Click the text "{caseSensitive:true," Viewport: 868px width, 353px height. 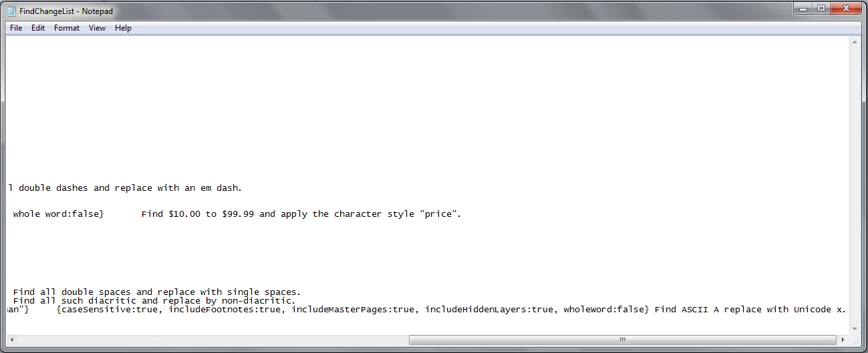click(110, 310)
